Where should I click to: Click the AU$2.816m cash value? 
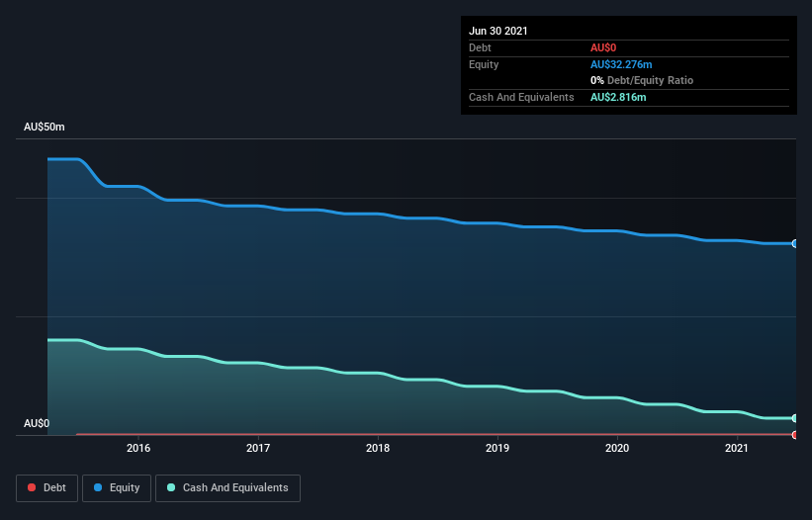coord(618,97)
